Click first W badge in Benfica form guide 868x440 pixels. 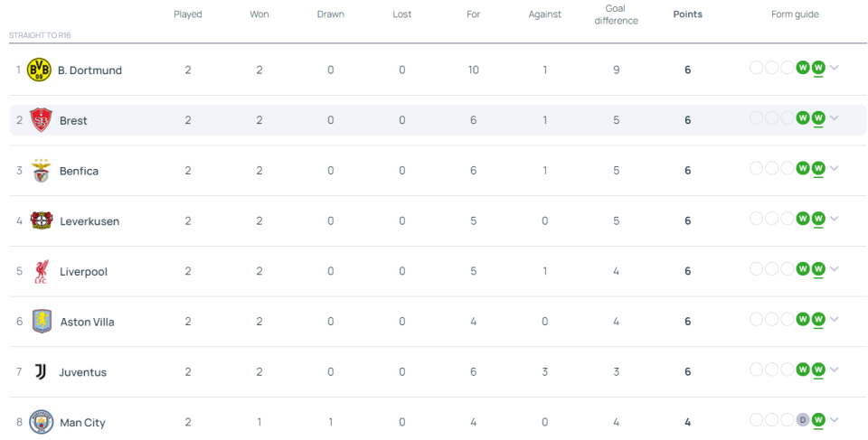coord(803,169)
